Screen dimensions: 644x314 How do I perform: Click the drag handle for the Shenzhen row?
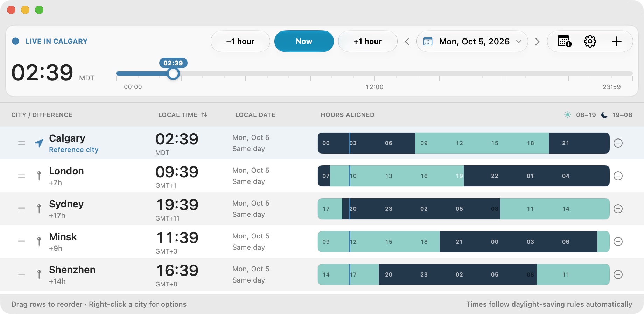click(x=22, y=274)
